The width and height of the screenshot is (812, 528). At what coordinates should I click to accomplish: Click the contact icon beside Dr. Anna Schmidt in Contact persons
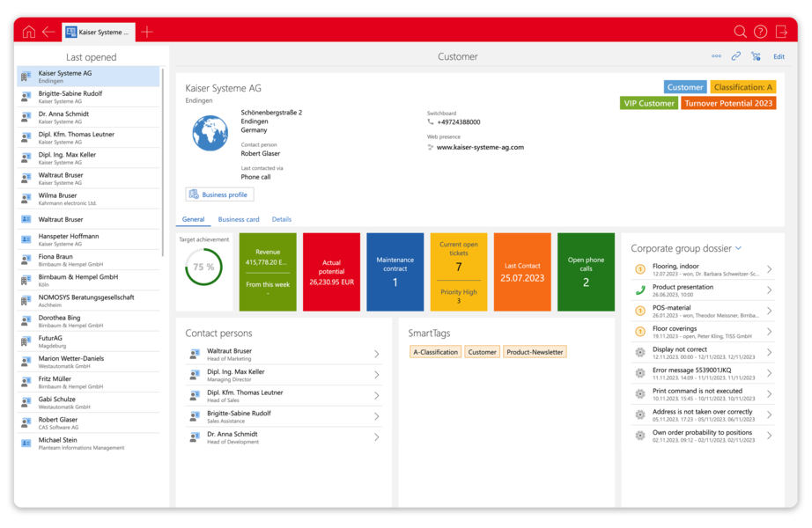pyautogui.click(x=195, y=437)
